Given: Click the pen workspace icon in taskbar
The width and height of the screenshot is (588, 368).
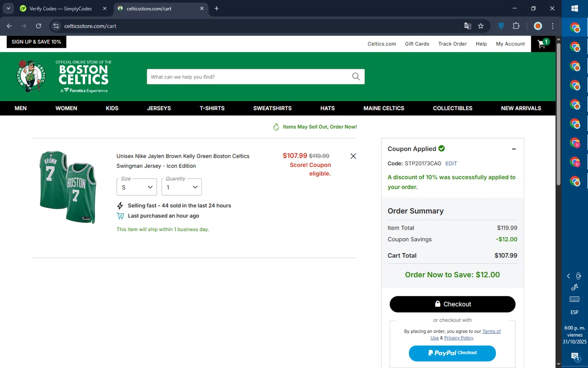Looking at the screenshot, I should point(575,287).
